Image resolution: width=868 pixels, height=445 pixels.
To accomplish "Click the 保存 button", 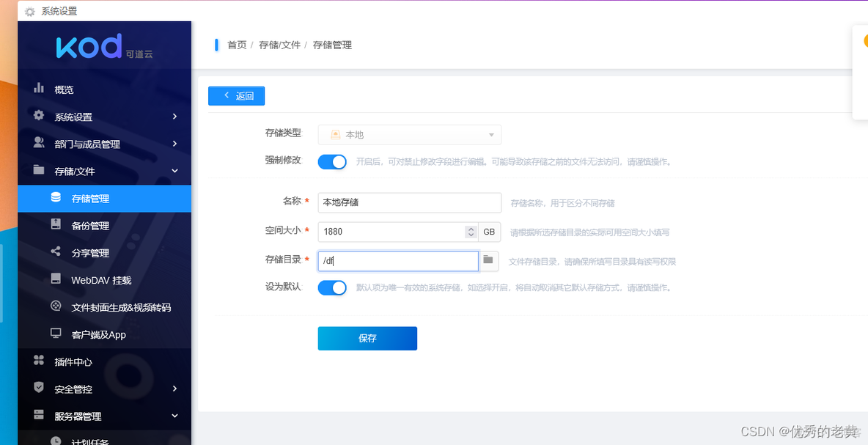I will pyautogui.click(x=367, y=338).
